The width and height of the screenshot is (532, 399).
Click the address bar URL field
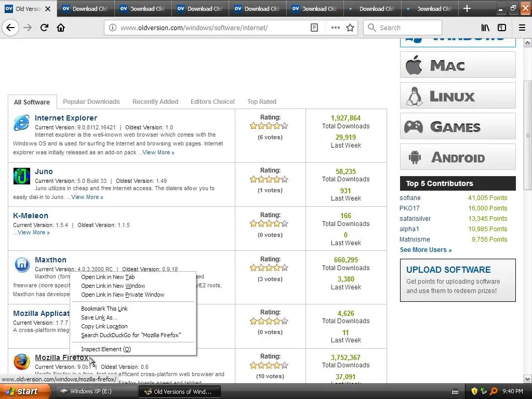click(213, 28)
